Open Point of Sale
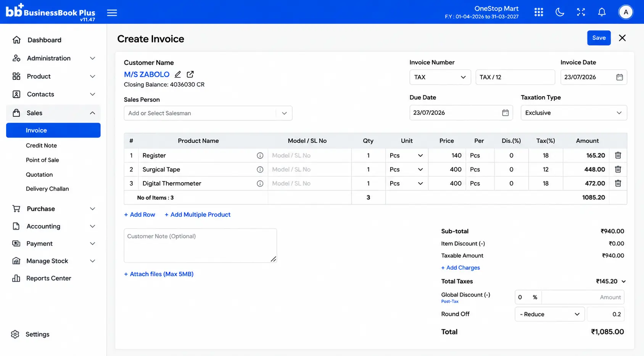644x356 pixels. (42, 160)
